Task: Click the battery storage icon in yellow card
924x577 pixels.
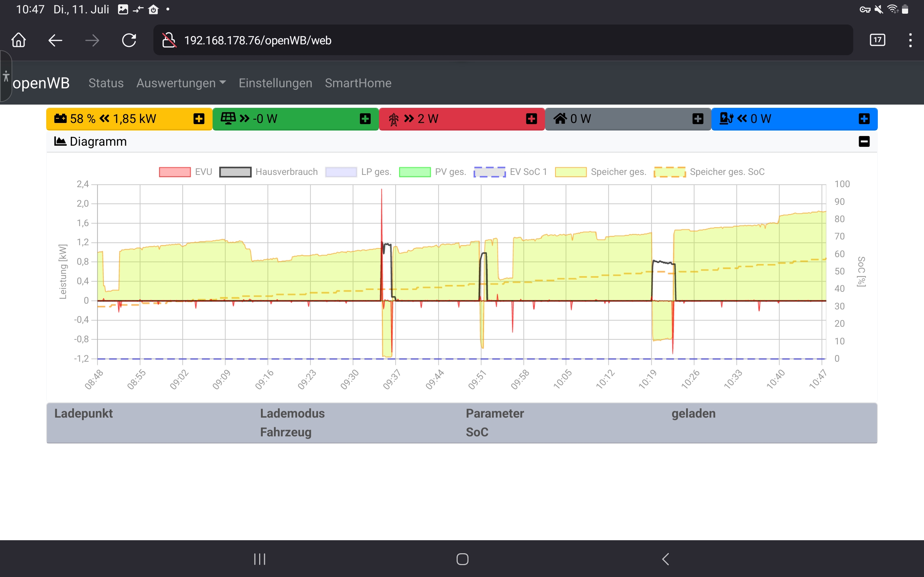Action: (60, 119)
